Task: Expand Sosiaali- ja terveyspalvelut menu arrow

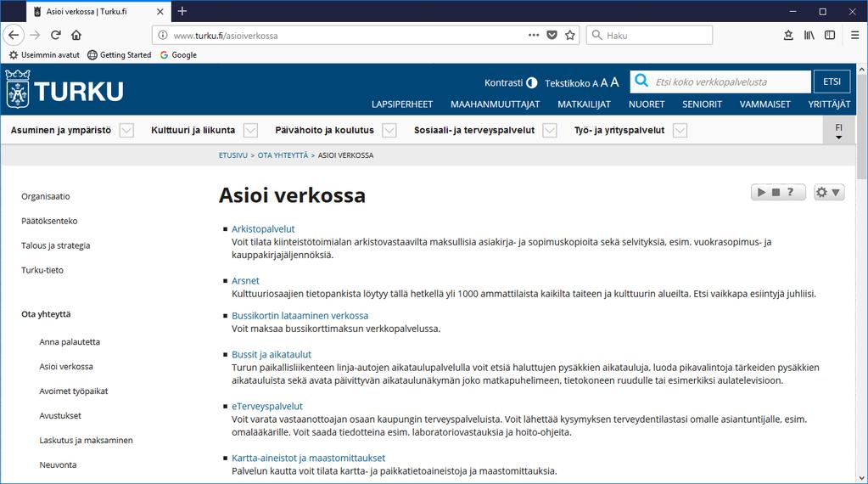Action: (550, 130)
